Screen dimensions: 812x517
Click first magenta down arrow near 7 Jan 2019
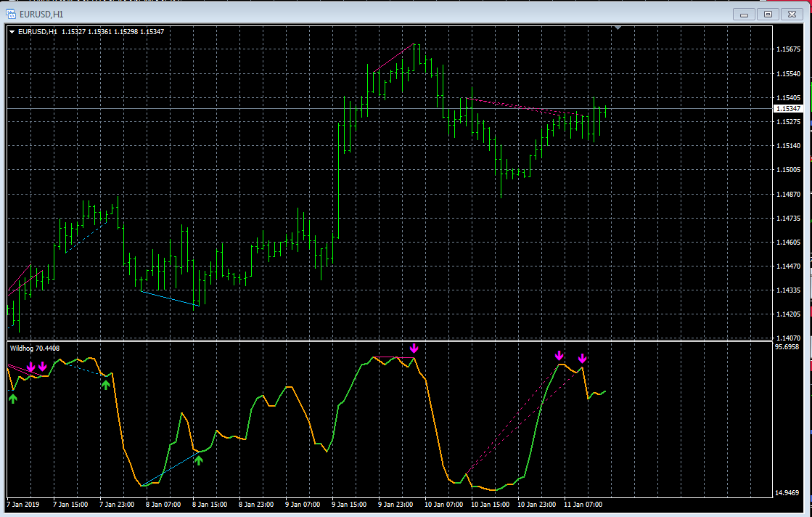click(30, 367)
